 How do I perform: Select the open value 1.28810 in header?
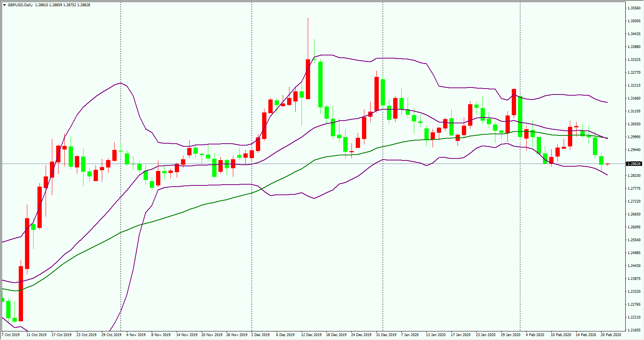[x=41, y=5]
